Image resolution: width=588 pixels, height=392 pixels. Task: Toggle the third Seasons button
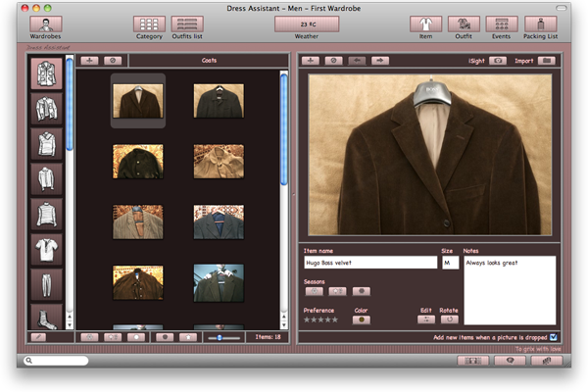point(361,291)
